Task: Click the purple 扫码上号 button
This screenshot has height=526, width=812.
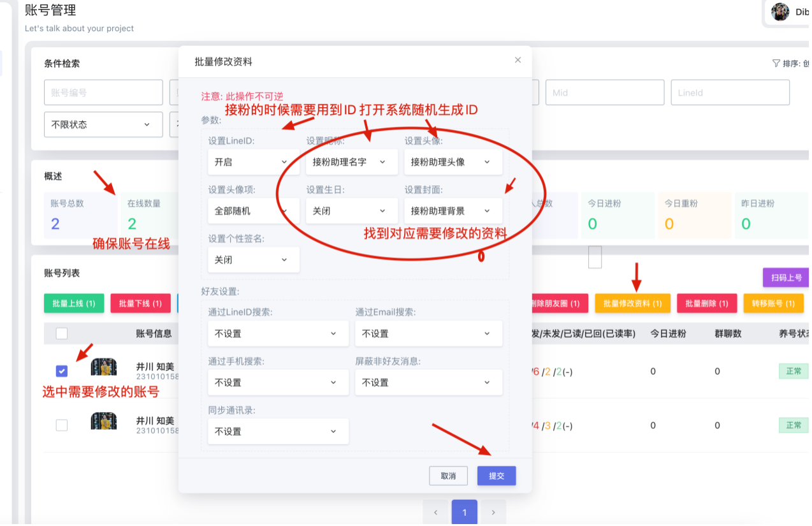Action: [x=787, y=277]
